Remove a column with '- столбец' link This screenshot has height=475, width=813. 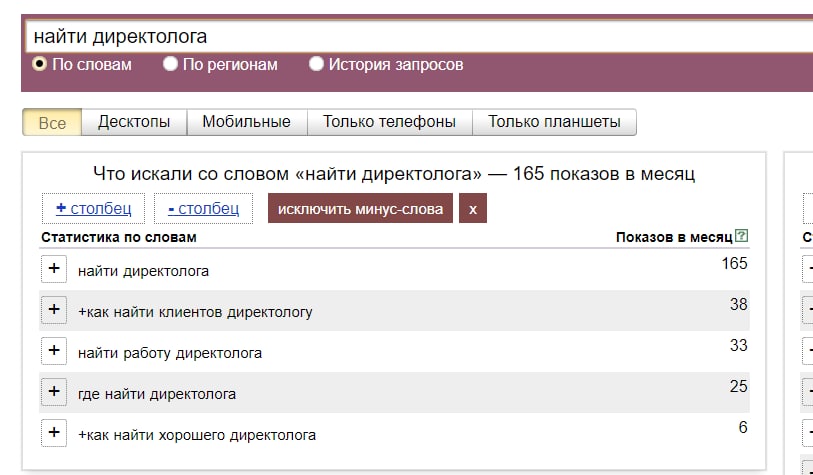(x=203, y=208)
